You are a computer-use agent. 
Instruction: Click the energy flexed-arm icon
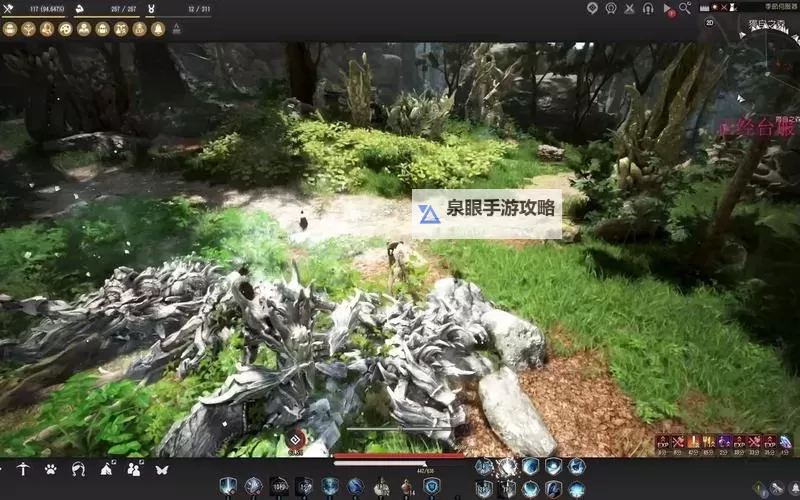(x=80, y=8)
